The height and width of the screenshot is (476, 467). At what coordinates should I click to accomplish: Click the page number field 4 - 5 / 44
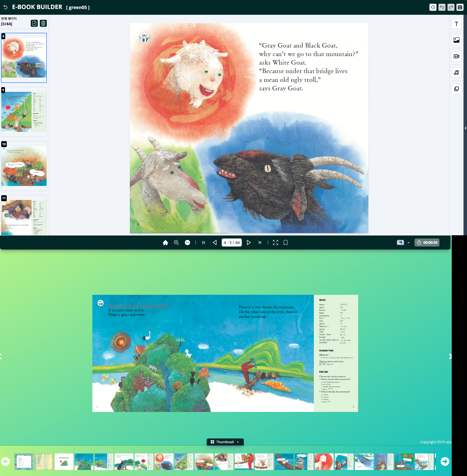(231, 243)
